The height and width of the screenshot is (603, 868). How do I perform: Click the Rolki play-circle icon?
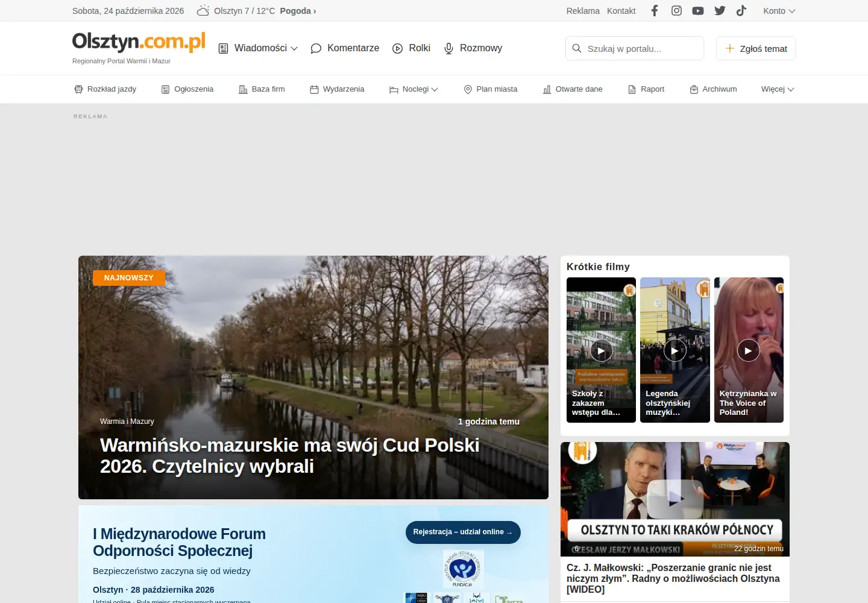point(397,48)
